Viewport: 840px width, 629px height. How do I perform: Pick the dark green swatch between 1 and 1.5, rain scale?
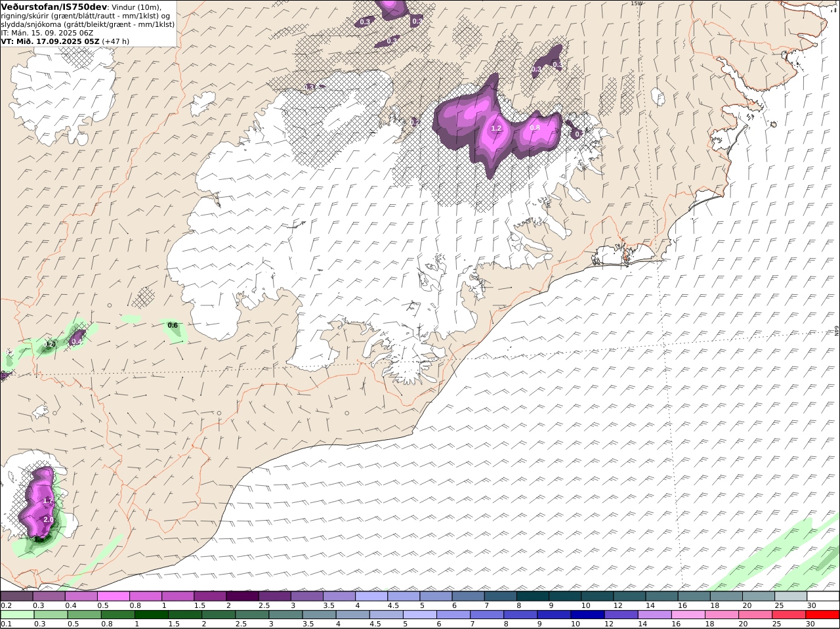(x=152, y=615)
